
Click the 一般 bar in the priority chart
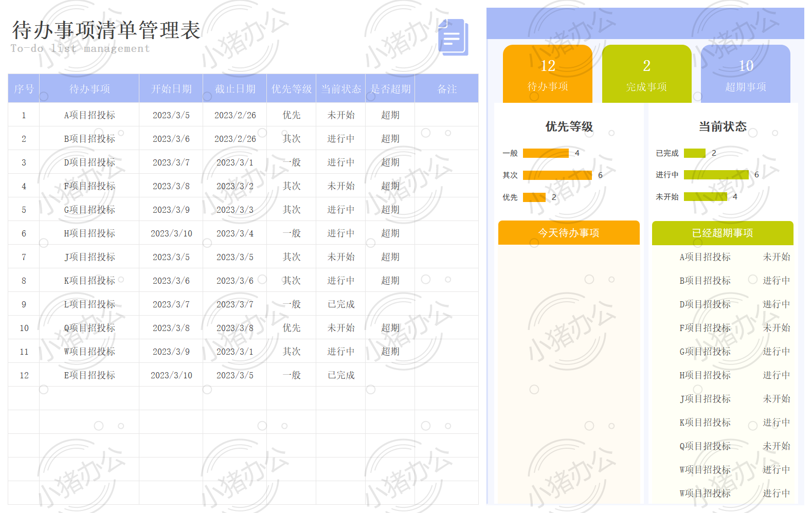[x=546, y=153]
